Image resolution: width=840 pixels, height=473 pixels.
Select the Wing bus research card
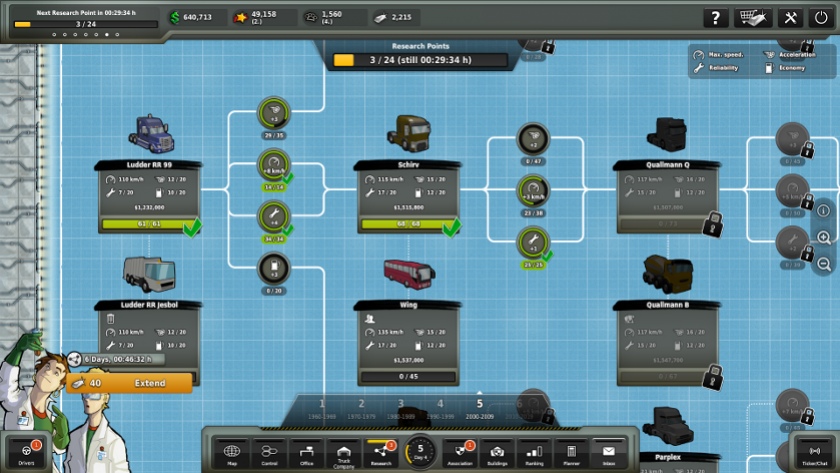408,343
